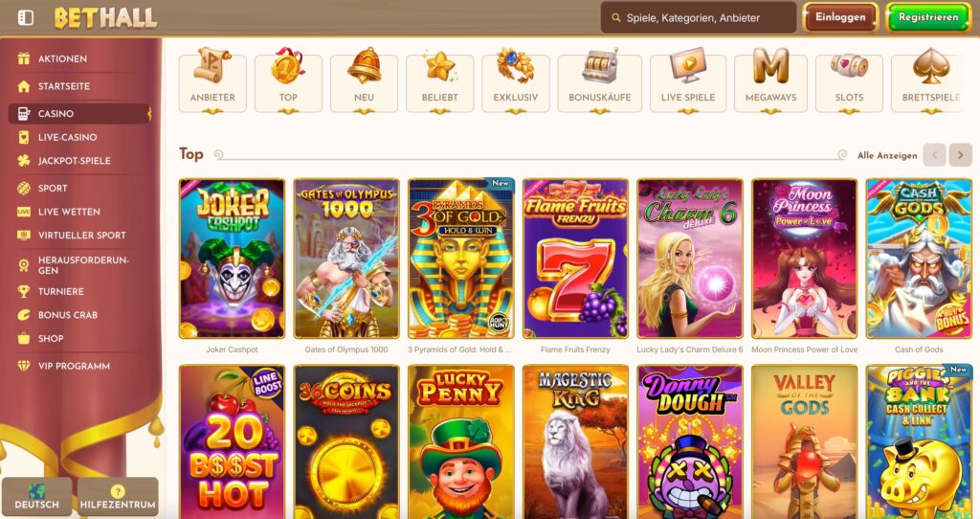This screenshot has height=519, width=980.
Task: Open the Deutsch language selector
Action: (37, 496)
